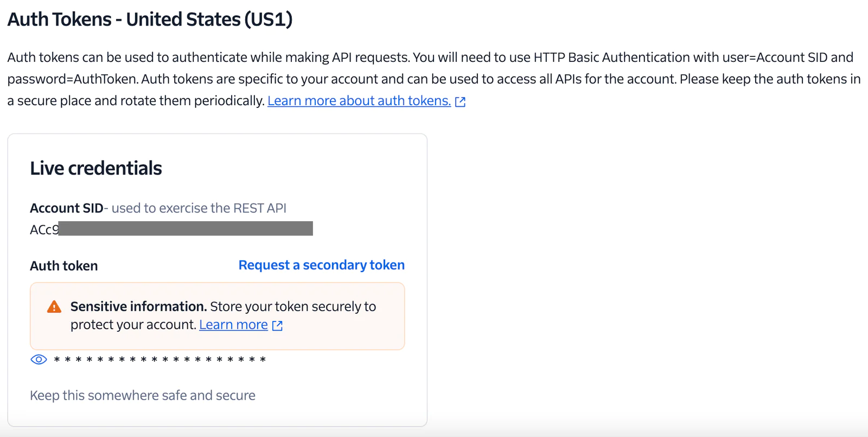Screen dimensions: 868x437
Task: Click the external-link icon beside "Learn more"
Action: [277, 325]
